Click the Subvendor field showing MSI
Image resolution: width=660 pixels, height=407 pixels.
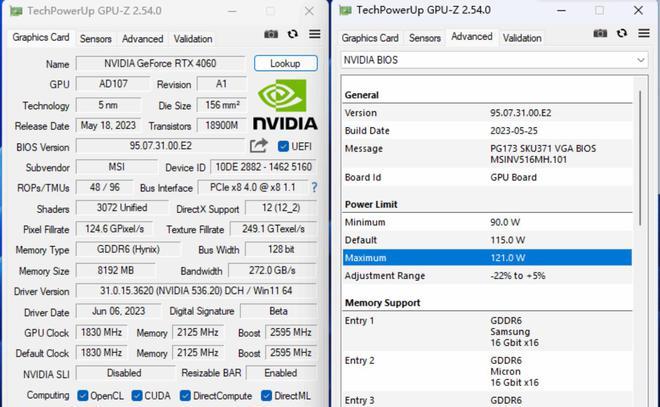117,167
